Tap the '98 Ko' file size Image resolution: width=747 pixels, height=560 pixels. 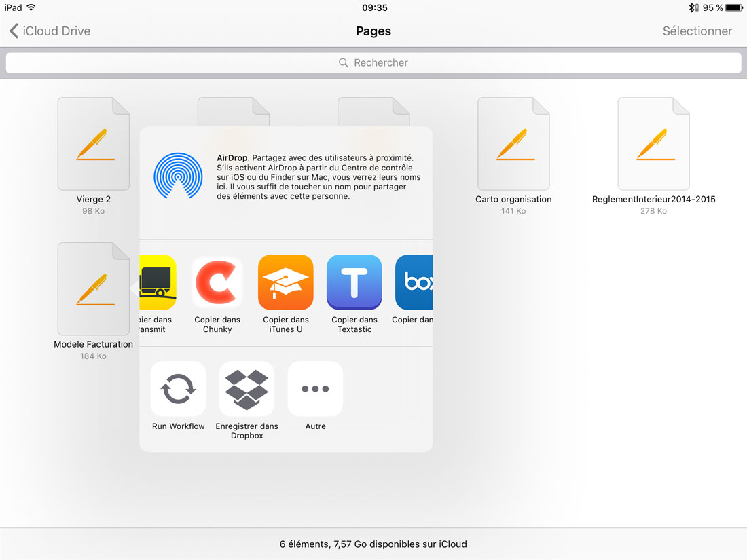pyautogui.click(x=94, y=211)
